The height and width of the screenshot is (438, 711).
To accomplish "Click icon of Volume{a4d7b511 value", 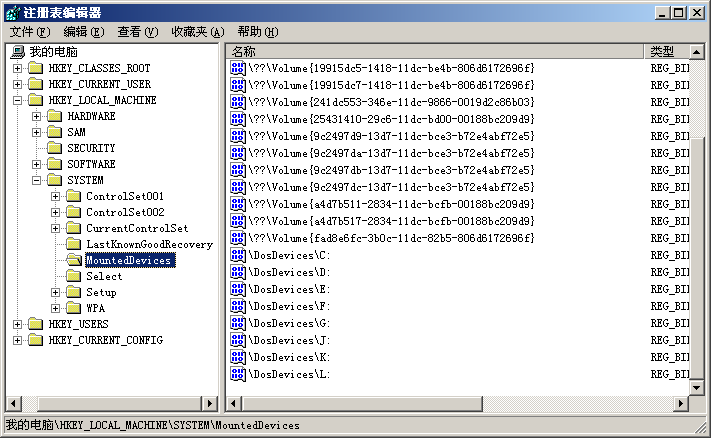I will coord(238,204).
